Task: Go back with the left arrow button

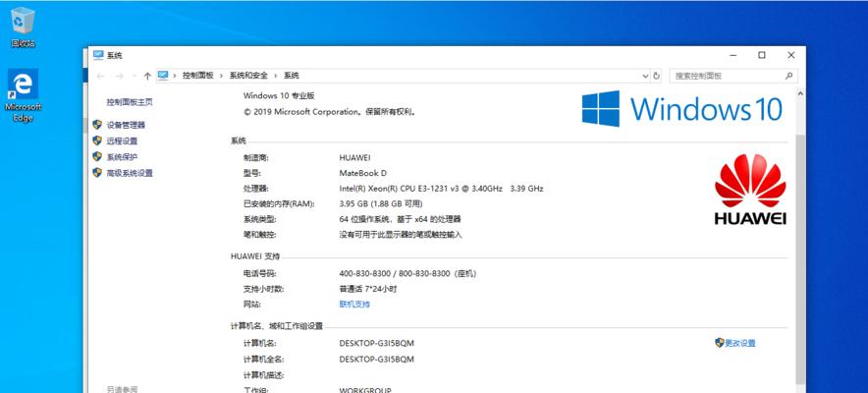Action: tap(99, 76)
